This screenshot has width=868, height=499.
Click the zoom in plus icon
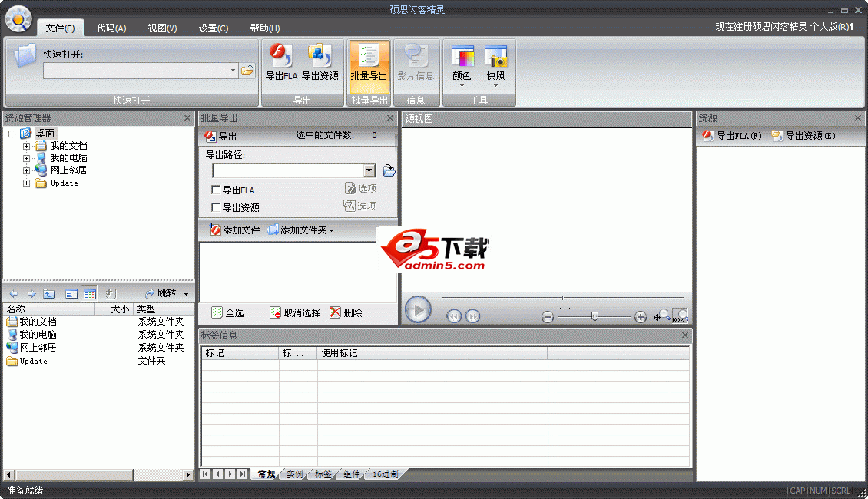[x=641, y=317]
